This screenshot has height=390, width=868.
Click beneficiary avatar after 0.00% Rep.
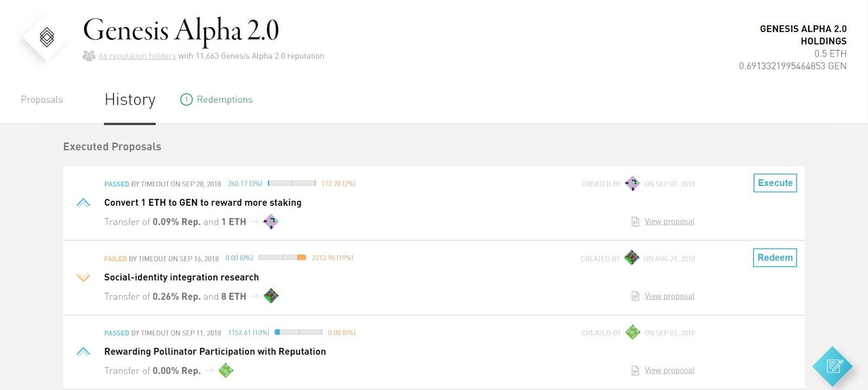click(226, 370)
